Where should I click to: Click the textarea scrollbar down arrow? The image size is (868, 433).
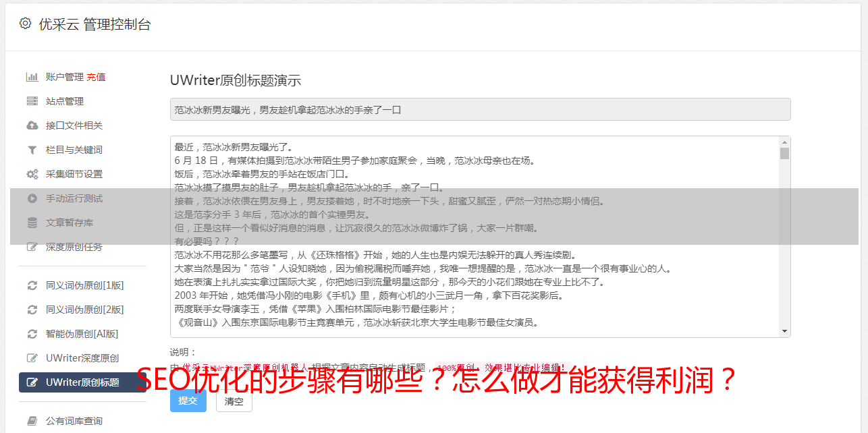pyautogui.click(x=784, y=331)
